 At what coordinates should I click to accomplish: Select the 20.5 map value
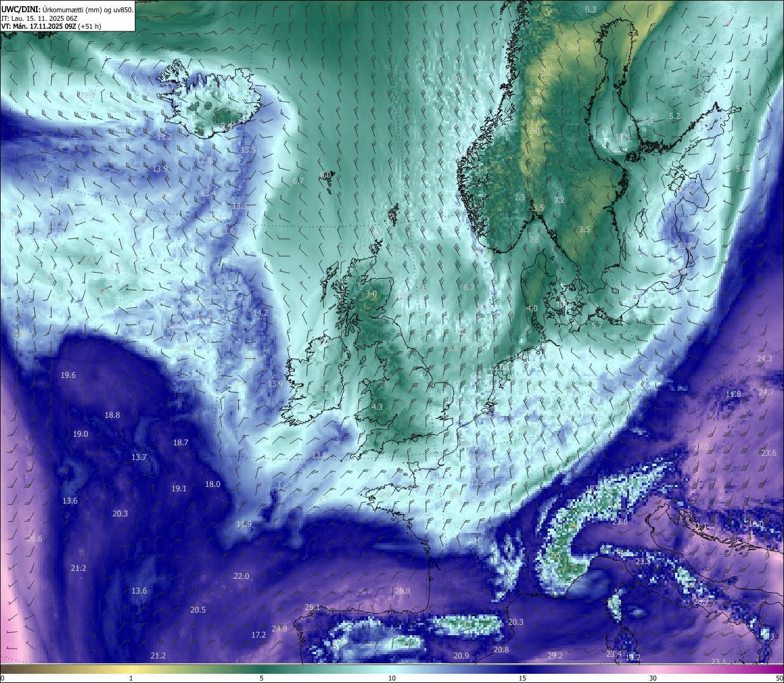[198, 609]
